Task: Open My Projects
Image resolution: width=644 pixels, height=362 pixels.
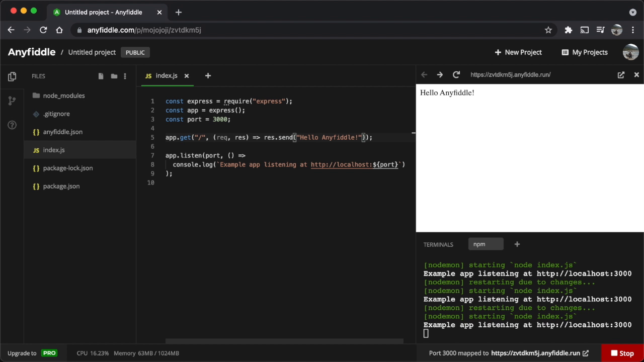Action: pos(585,52)
